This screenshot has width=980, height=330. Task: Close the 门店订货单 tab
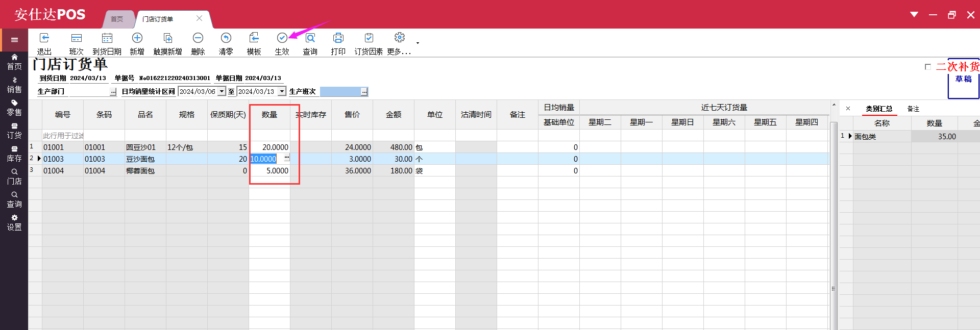(199, 18)
